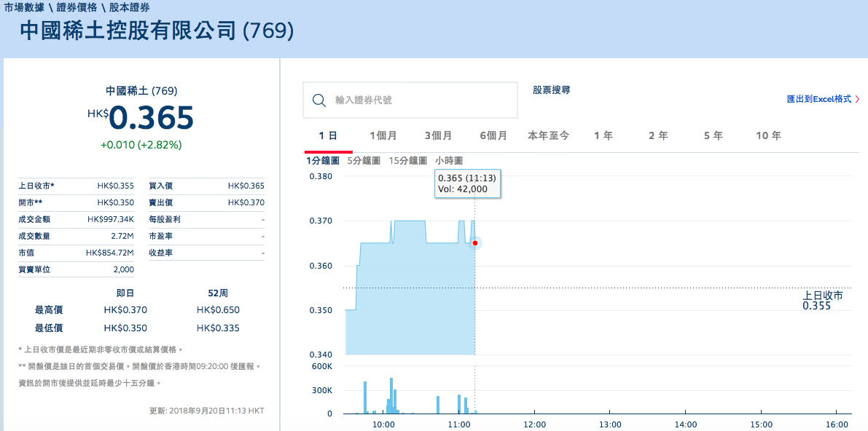Click the magnifier search icon

point(318,100)
